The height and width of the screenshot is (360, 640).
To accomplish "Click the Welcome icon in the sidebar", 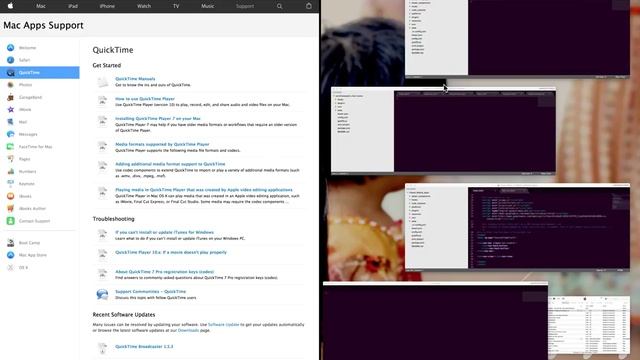I will (11, 48).
